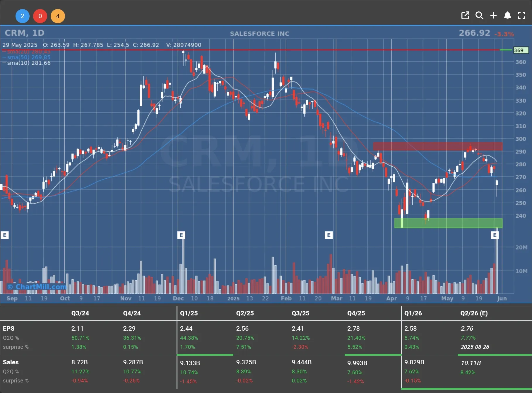
Task: Click the earnings E marker near March
Action: pos(329,235)
